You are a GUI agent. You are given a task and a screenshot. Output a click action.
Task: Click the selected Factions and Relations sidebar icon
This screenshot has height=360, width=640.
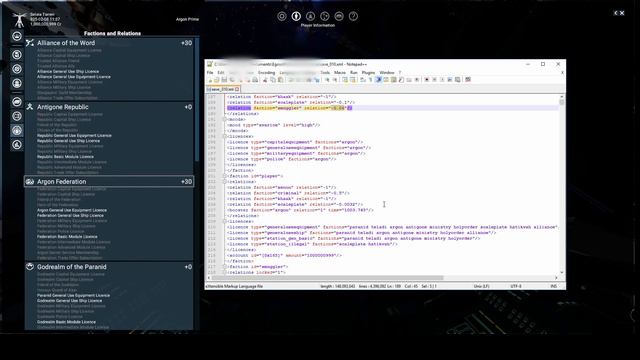click(17, 131)
